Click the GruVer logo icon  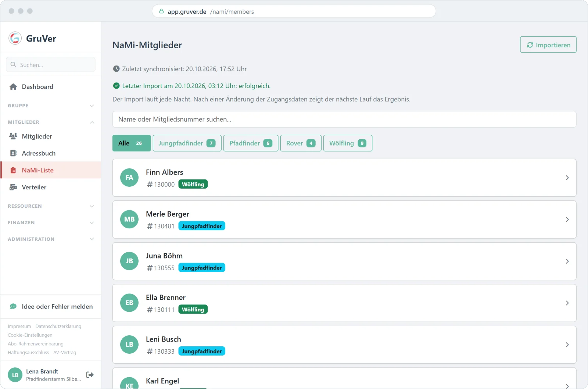(15, 38)
